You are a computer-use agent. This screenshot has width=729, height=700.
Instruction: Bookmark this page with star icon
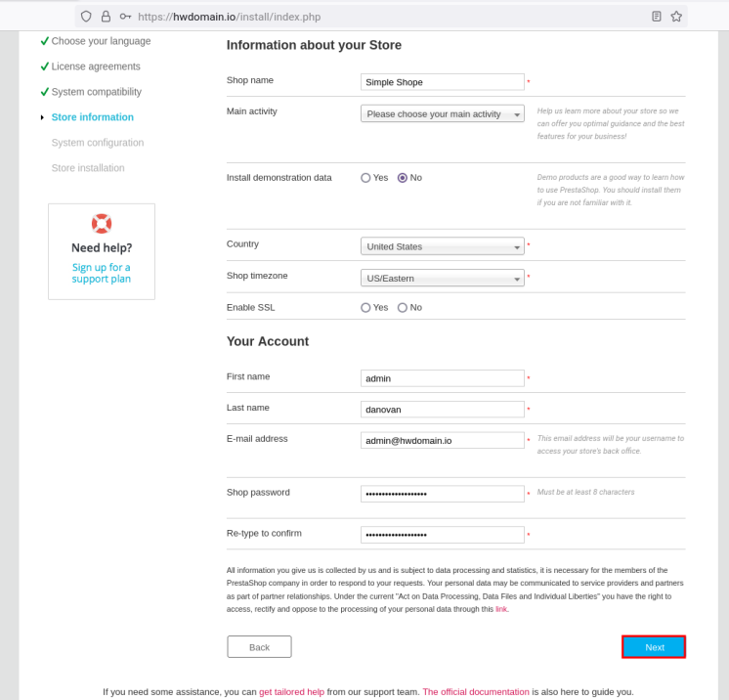[x=676, y=17]
